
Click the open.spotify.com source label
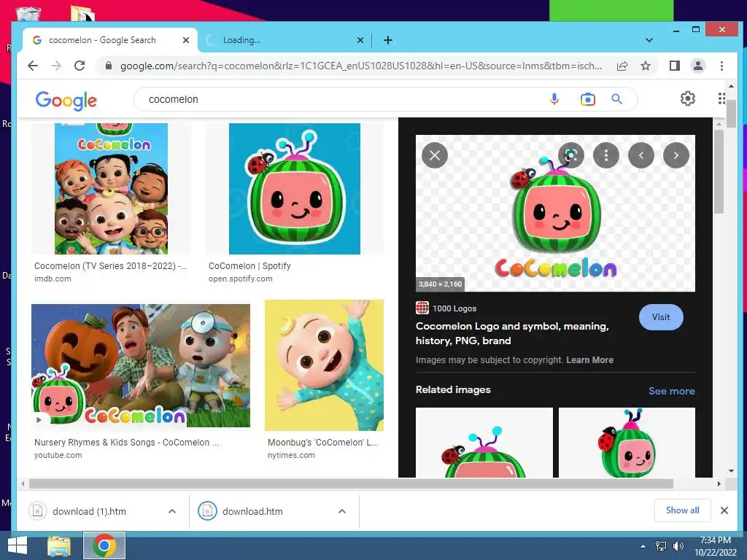pos(241,279)
